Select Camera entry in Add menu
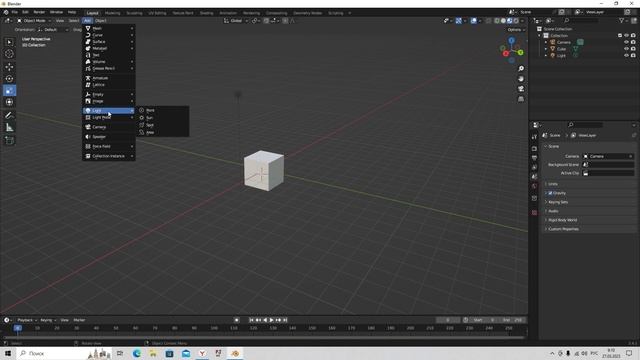 (109, 127)
